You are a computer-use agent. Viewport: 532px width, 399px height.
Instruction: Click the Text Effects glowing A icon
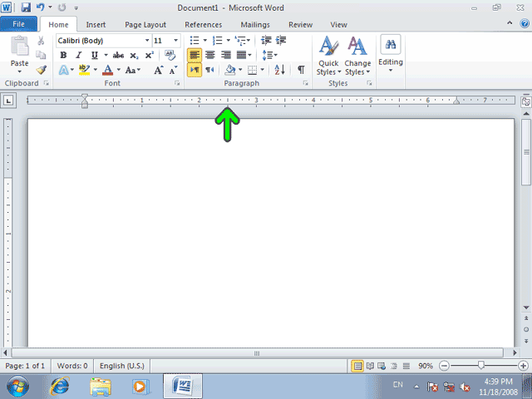pos(63,70)
